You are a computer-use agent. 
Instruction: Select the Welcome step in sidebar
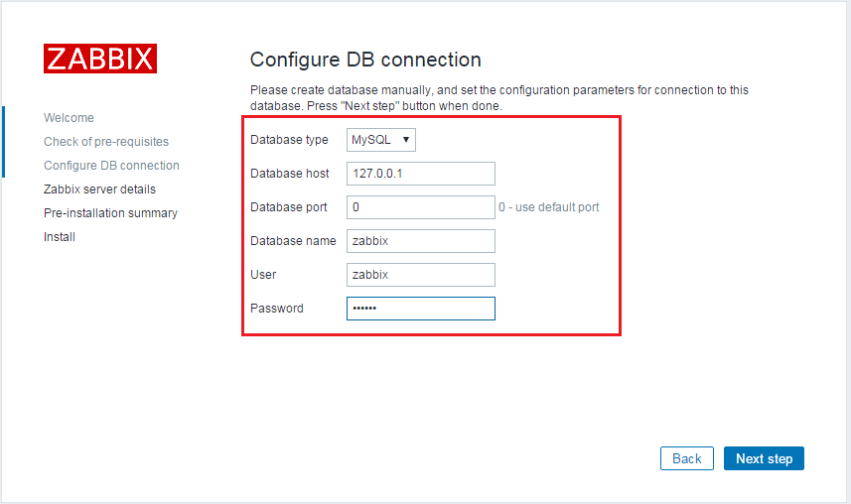69,118
